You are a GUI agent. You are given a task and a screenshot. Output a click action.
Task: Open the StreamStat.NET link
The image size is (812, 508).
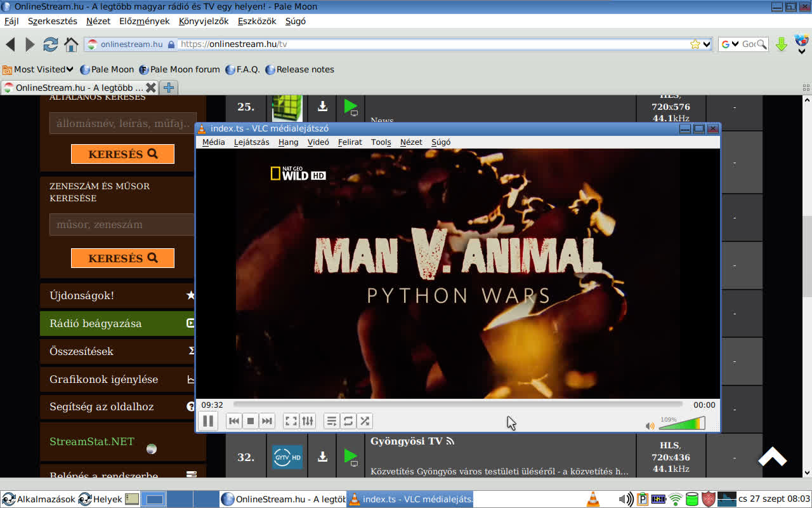(92, 441)
